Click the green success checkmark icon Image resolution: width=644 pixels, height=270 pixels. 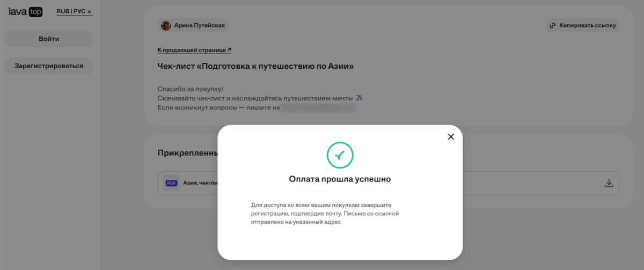[340, 155]
